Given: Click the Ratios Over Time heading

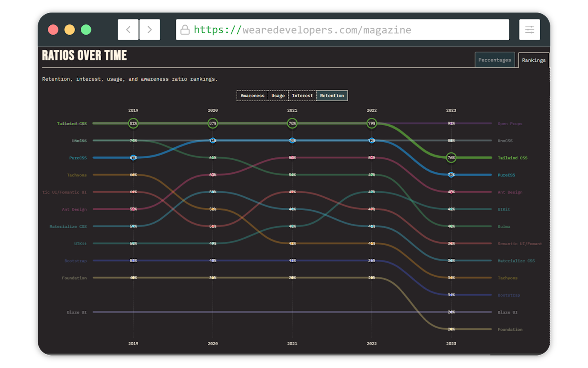Looking at the screenshot, I should click(x=85, y=56).
